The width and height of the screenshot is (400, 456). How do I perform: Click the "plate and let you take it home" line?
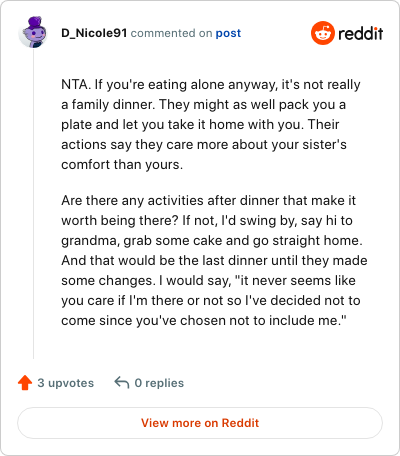pos(200,125)
